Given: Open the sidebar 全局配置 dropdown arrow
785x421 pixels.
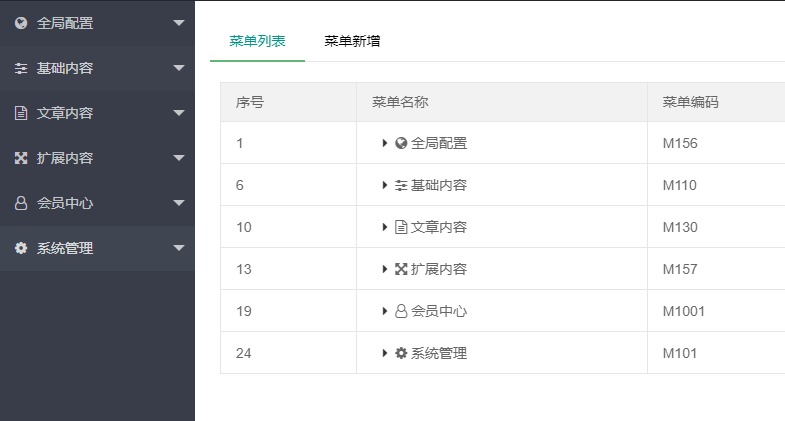Looking at the screenshot, I should point(179,23).
